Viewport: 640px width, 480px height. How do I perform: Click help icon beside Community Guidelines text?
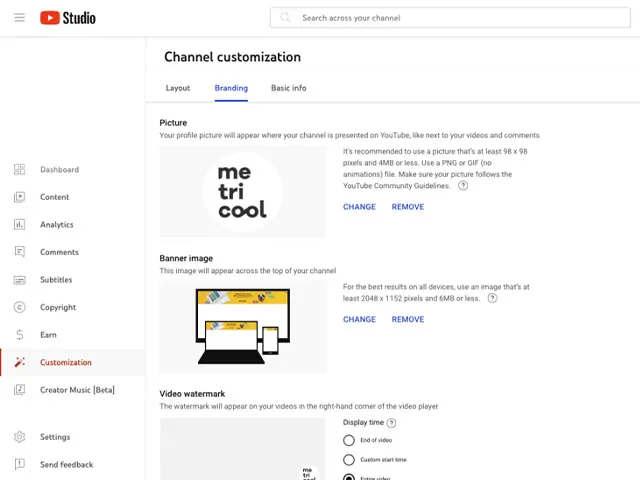463,186
